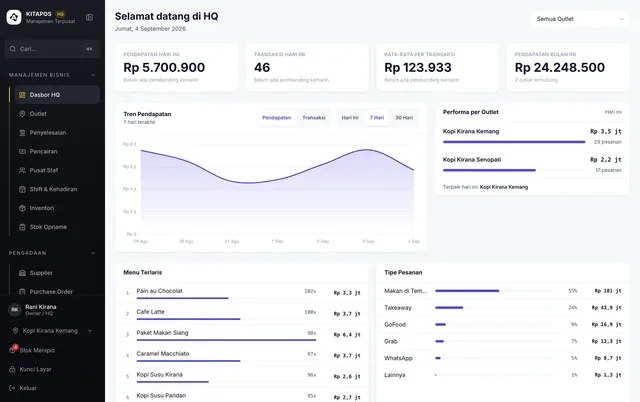The height and width of the screenshot is (402, 640).
Task: Open Supplier page
Action: (57, 273)
